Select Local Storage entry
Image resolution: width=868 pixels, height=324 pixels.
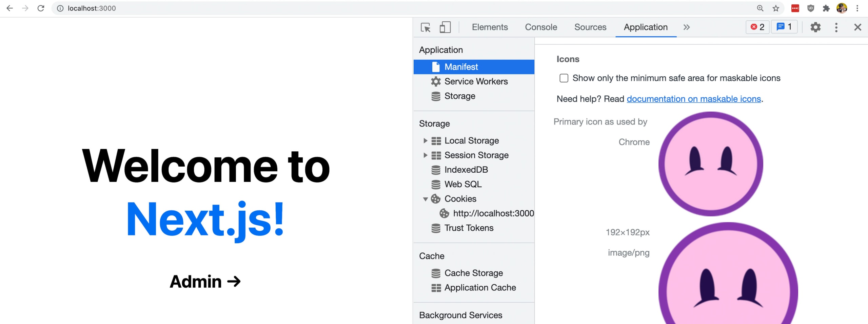472,140
